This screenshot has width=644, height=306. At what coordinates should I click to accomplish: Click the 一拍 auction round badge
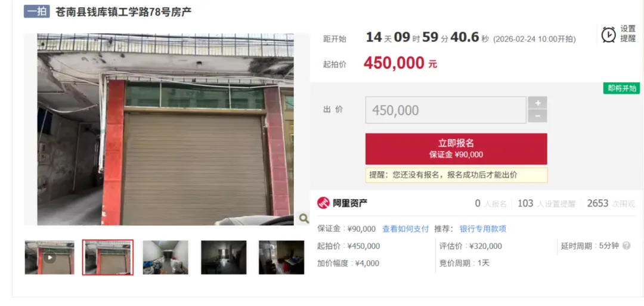coord(37,11)
